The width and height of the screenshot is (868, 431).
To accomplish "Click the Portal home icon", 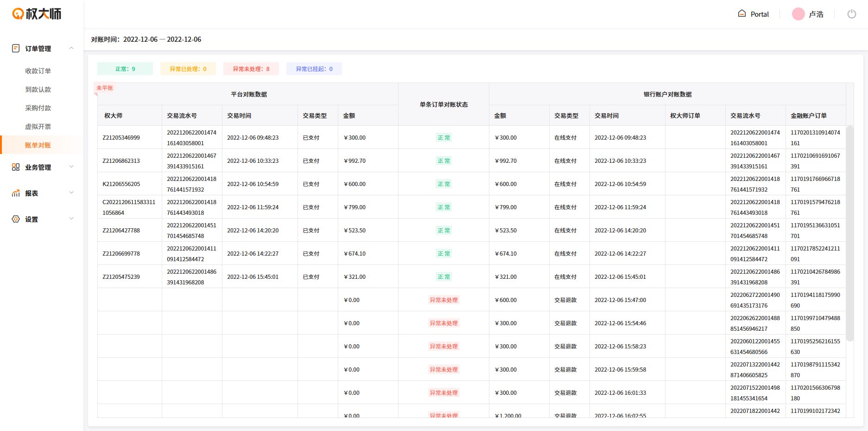I will pyautogui.click(x=741, y=14).
